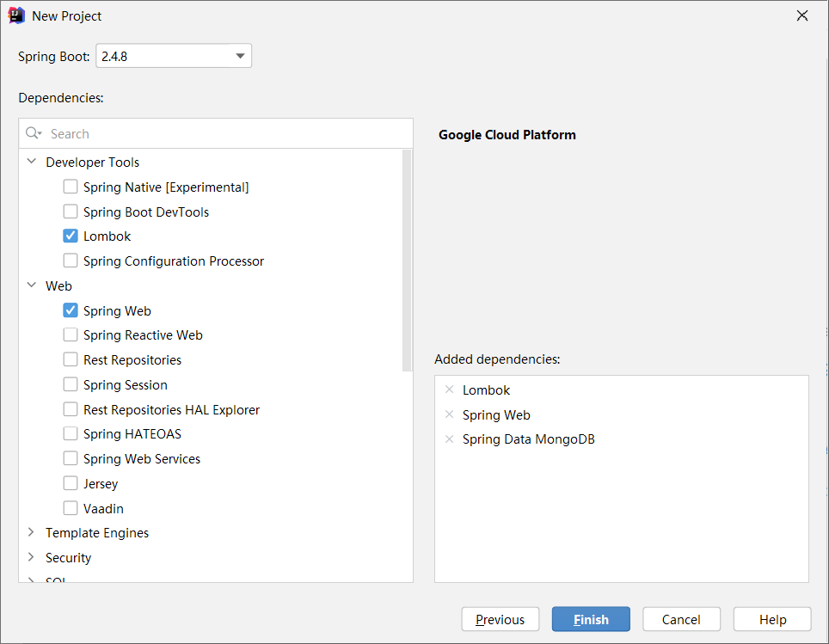Remove Spring Web from added dependencies
This screenshot has height=644, width=829.
pyautogui.click(x=450, y=414)
